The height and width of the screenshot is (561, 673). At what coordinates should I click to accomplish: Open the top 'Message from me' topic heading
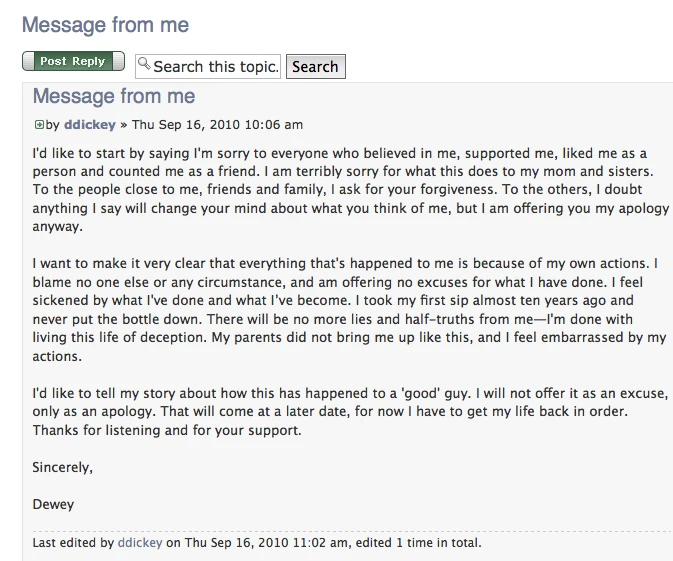pos(105,25)
